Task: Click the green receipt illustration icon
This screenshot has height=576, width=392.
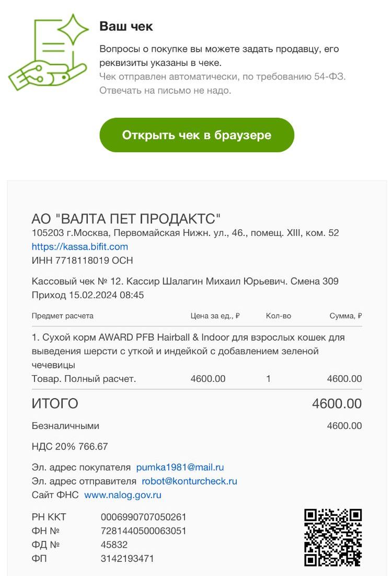Action: point(49,52)
